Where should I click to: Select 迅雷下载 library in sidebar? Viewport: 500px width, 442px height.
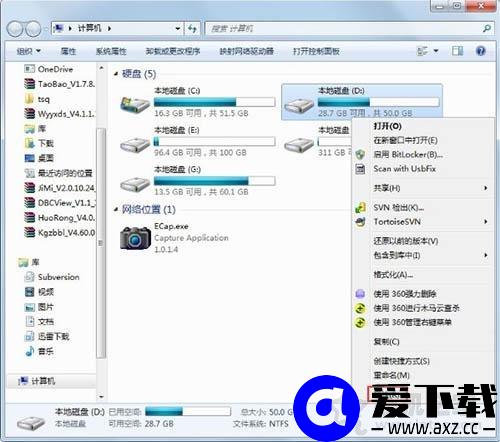tap(47, 336)
